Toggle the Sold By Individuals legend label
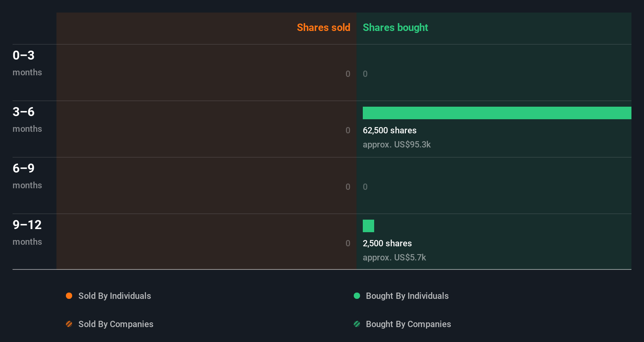This screenshot has height=342, width=644. coord(115,296)
